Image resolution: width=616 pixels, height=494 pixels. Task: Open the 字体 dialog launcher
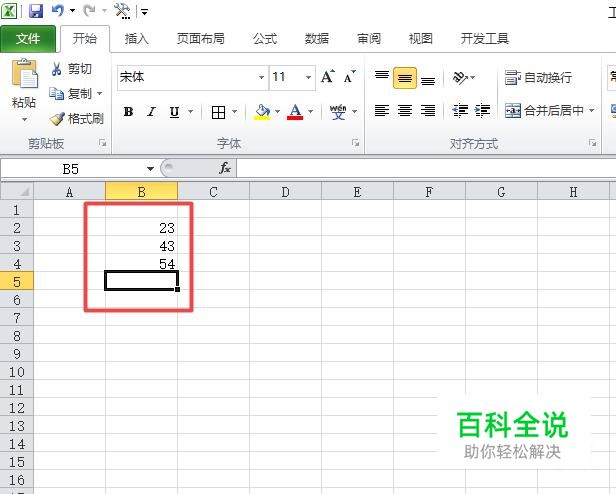coord(356,143)
